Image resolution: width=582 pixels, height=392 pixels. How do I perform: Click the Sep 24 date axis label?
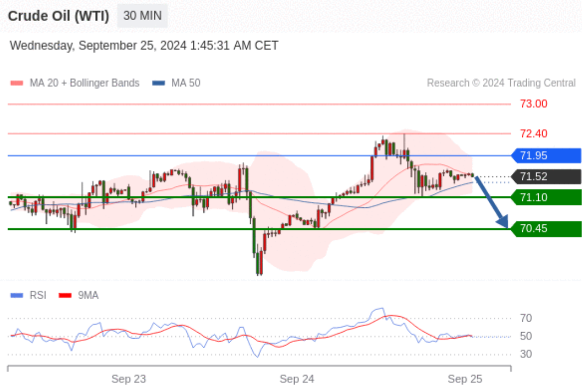pos(297,379)
